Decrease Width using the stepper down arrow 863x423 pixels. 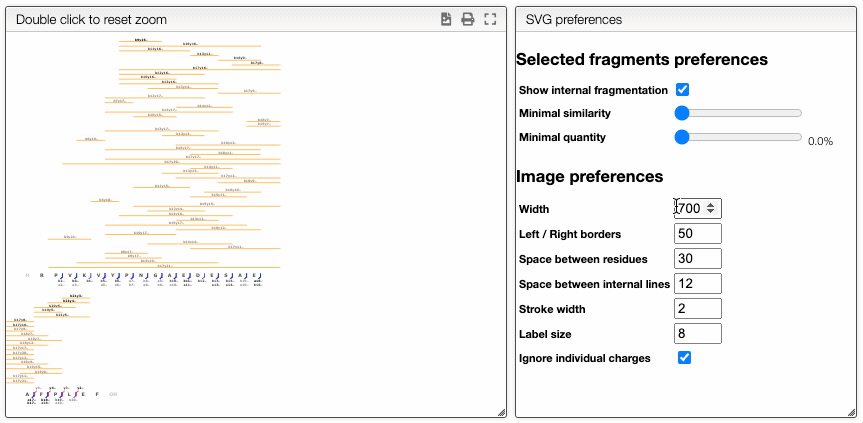coord(711,212)
